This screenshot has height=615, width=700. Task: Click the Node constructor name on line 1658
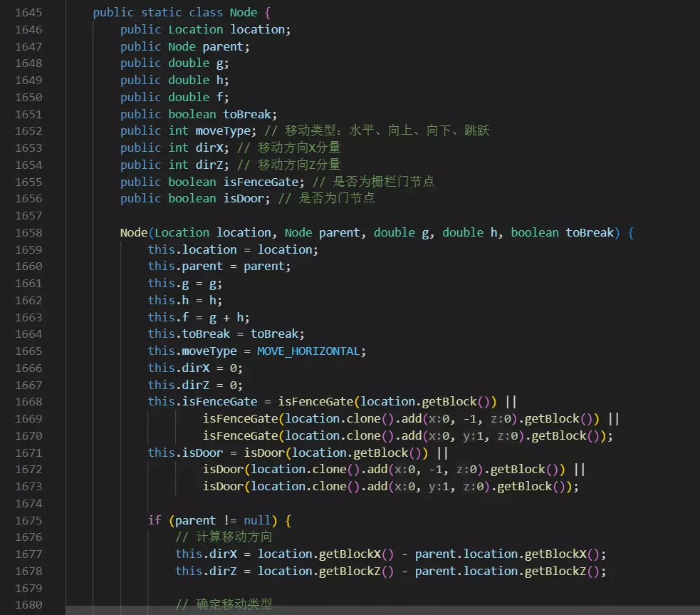(134, 233)
